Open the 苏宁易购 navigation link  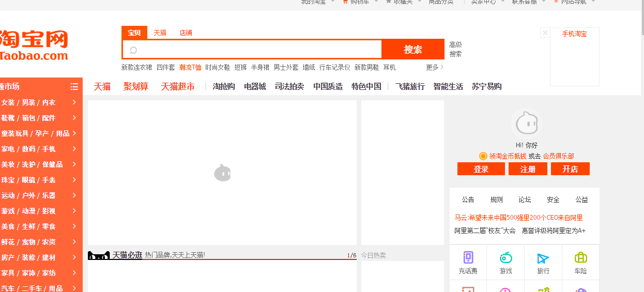[x=486, y=86]
